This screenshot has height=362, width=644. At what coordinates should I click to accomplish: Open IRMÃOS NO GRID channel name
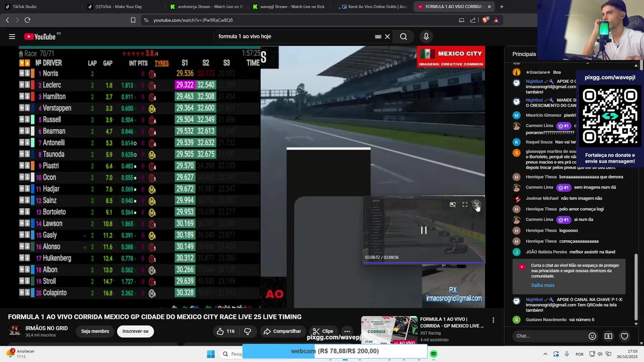coord(46,328)
